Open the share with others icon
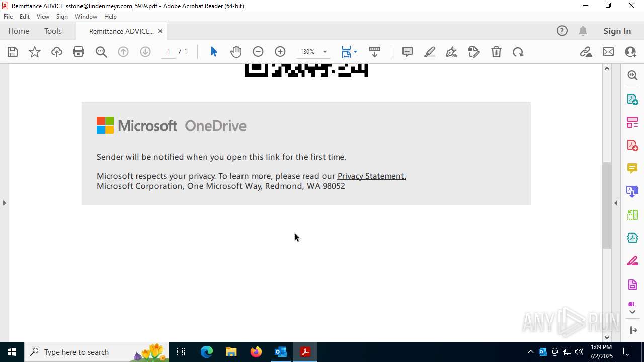The width and height of the screenshot is (644, 362). (x=630, y=52)
